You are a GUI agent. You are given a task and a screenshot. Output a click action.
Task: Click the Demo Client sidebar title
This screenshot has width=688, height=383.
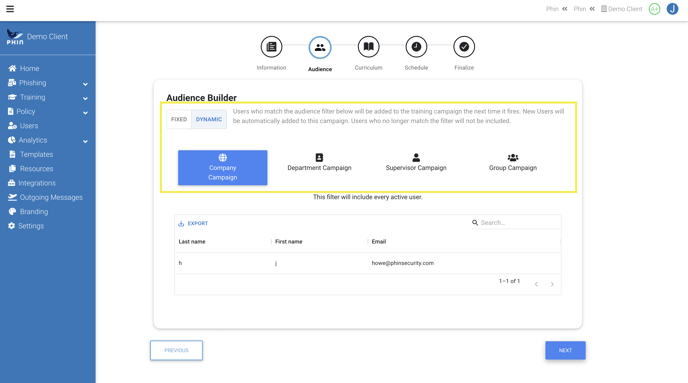click(x=47, y=37)
